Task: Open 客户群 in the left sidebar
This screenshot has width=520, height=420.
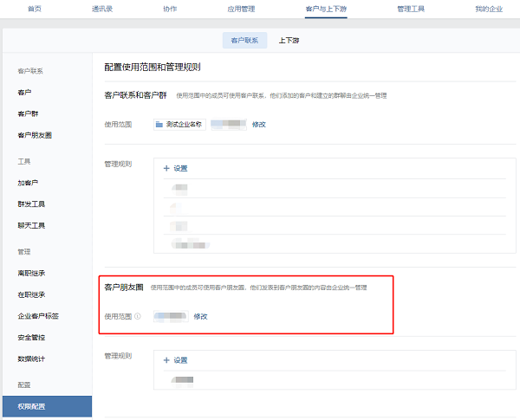Action: (28, 113)
